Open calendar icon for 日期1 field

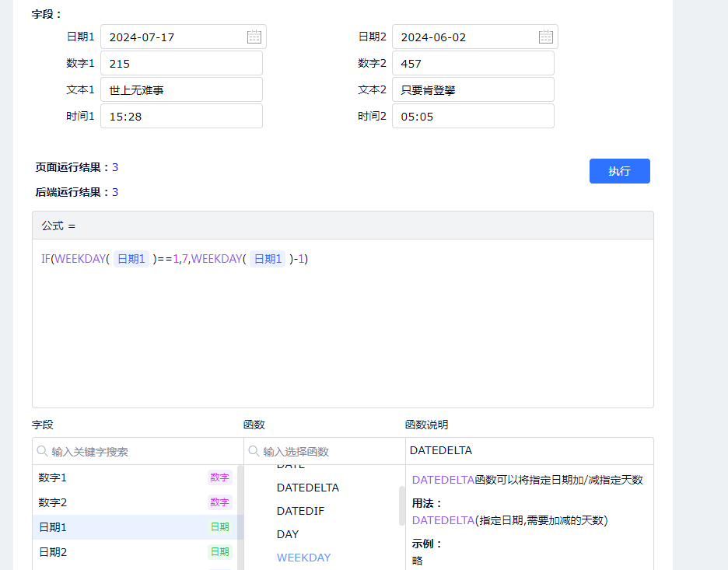(x=254, y=37)
